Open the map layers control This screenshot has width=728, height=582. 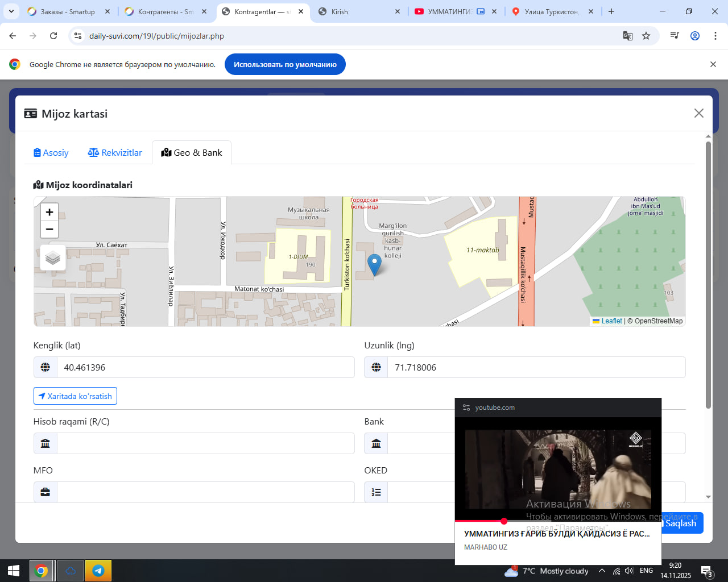[53, 258]
